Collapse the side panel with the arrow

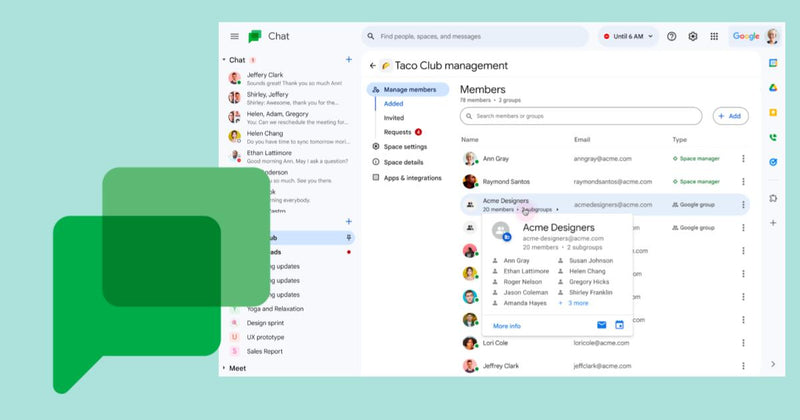(773, 364)
